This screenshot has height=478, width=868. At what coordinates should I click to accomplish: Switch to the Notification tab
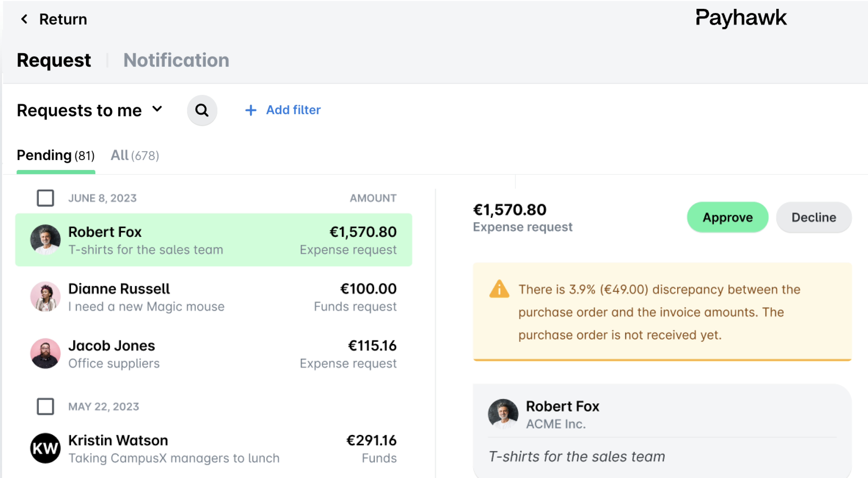(x=176, y=60)
